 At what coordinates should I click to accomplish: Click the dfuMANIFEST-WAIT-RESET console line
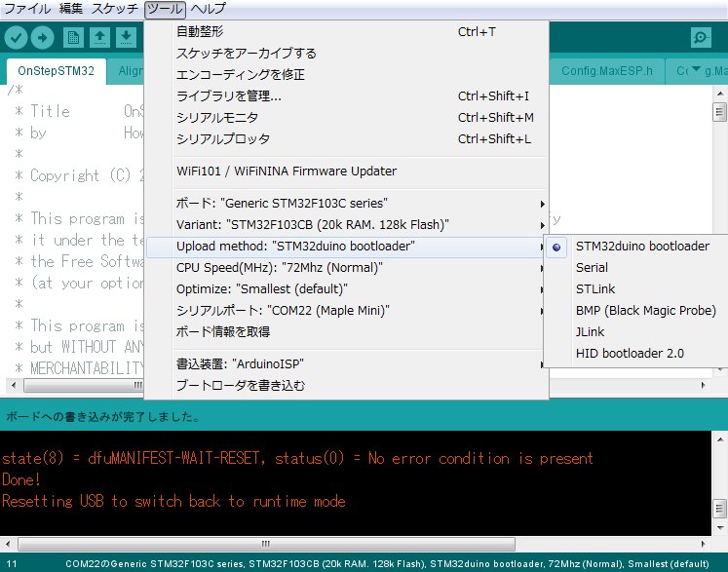[297, 458]
